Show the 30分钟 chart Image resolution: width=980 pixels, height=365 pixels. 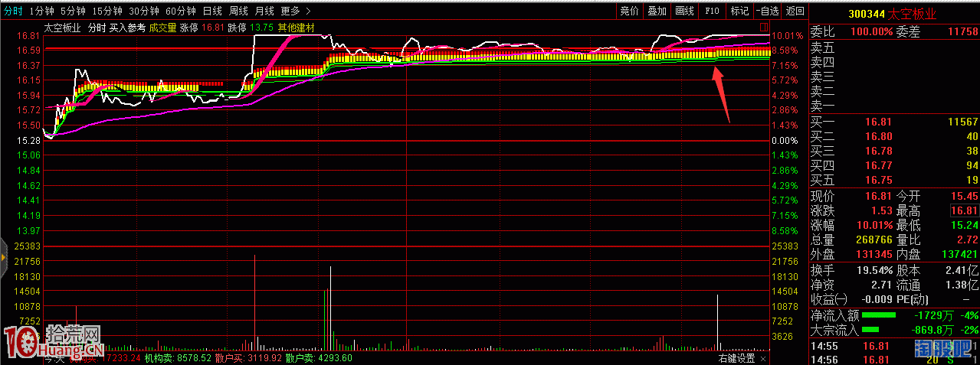144,11
